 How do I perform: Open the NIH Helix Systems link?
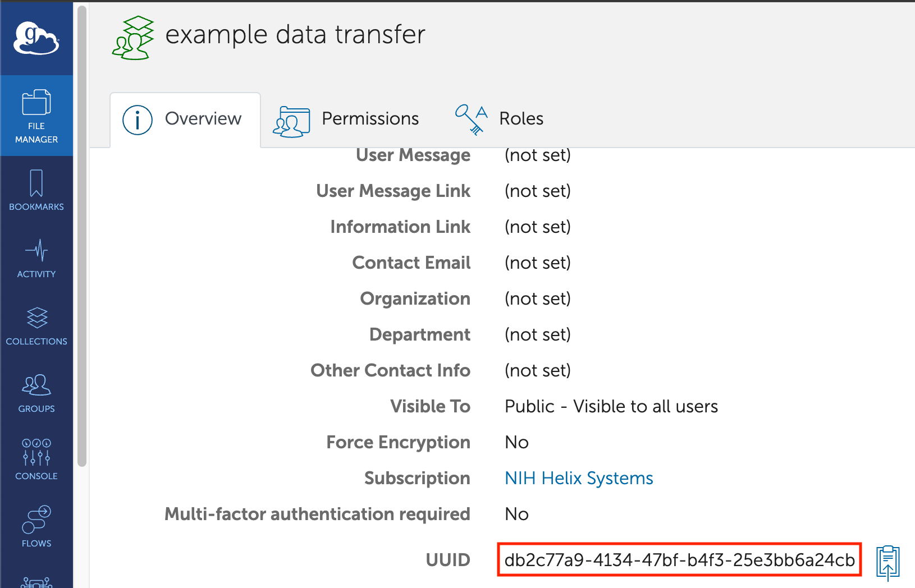pos(579,478)
